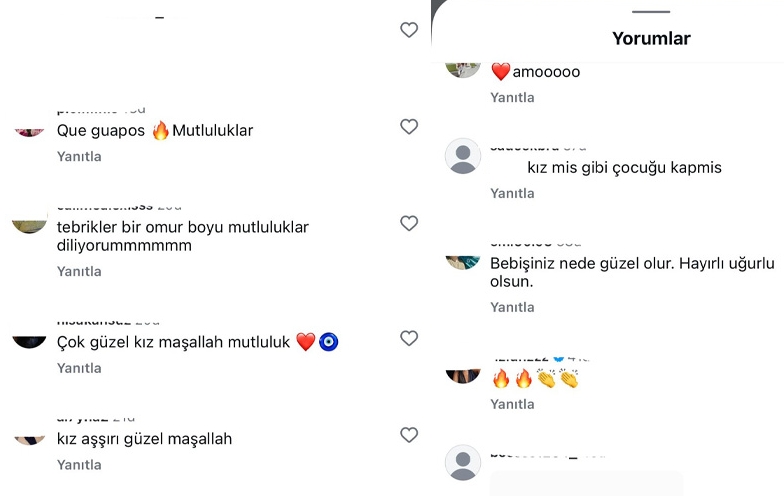This screenshot has height=496, width=784.
Task: Like the 'kız aşşırı güzel maşallah' comment
Action: [409, 434]
